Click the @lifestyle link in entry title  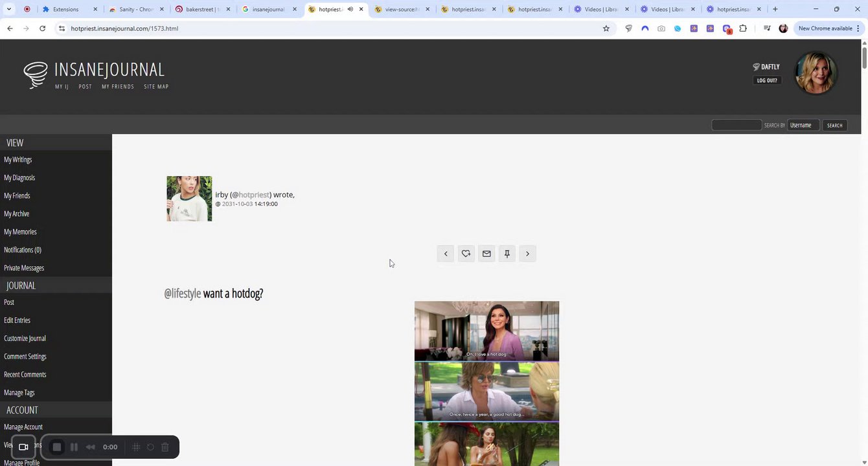click(x=182, y=294)
